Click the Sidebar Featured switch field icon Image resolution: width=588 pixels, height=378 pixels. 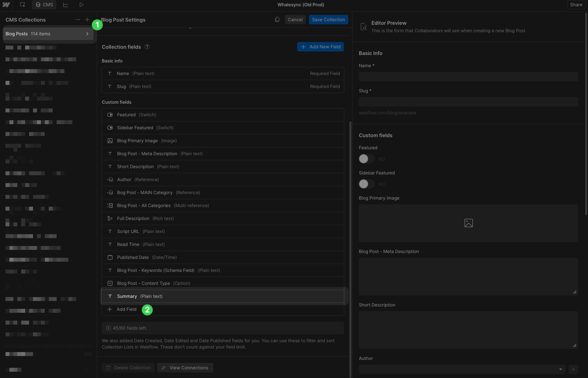click(x=110, y=128)
